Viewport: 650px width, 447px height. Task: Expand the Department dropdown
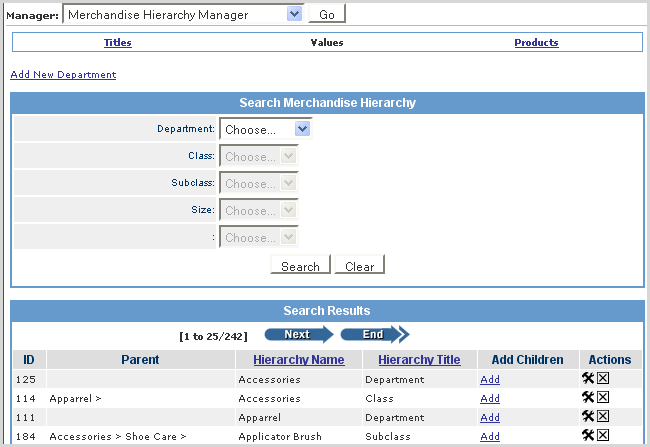pyautogui.click(x=303, y=129)
